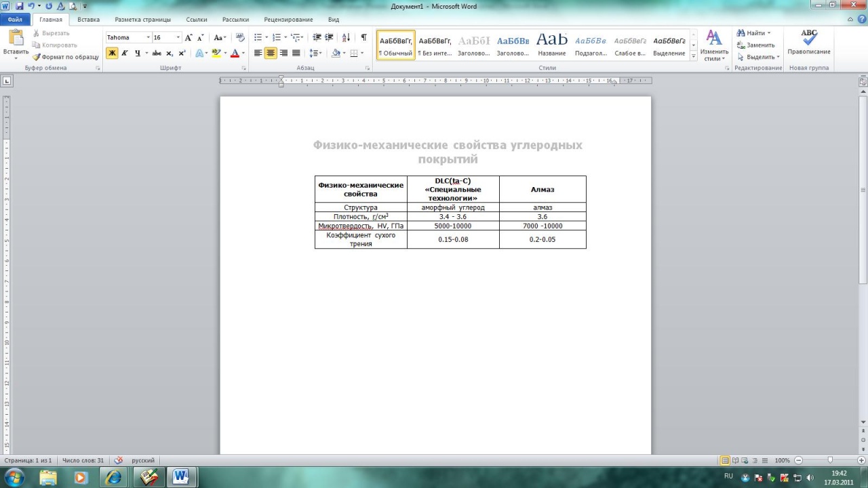The height and width of the screenshot is (488, 868).
Task: Open Spelling check (Правописание)
Action: coord(808,42)
